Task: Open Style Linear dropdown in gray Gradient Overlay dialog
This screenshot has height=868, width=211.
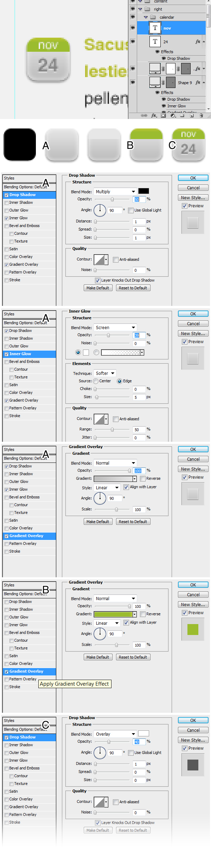Action: 107,488
